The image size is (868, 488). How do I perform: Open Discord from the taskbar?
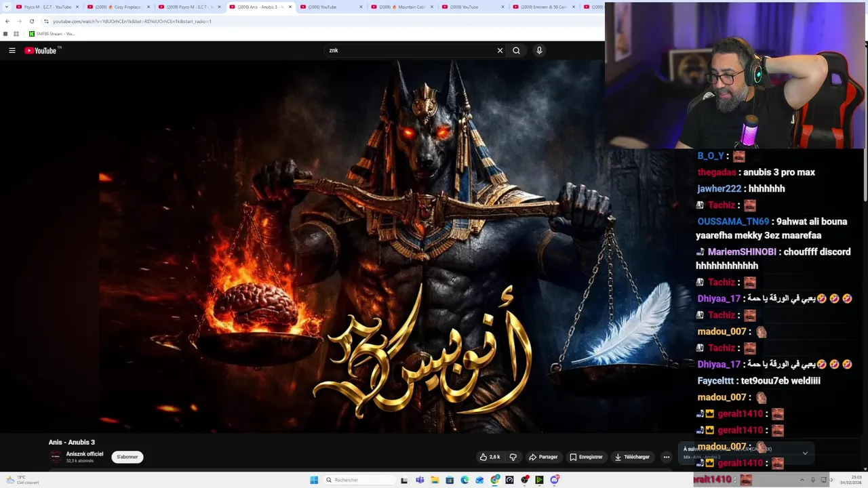click(555, 480)
